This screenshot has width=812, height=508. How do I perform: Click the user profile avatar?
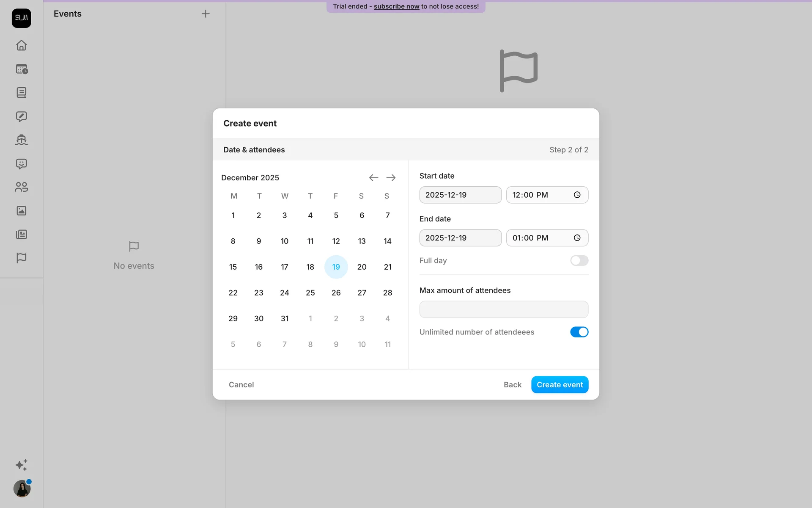click(22, 489)
